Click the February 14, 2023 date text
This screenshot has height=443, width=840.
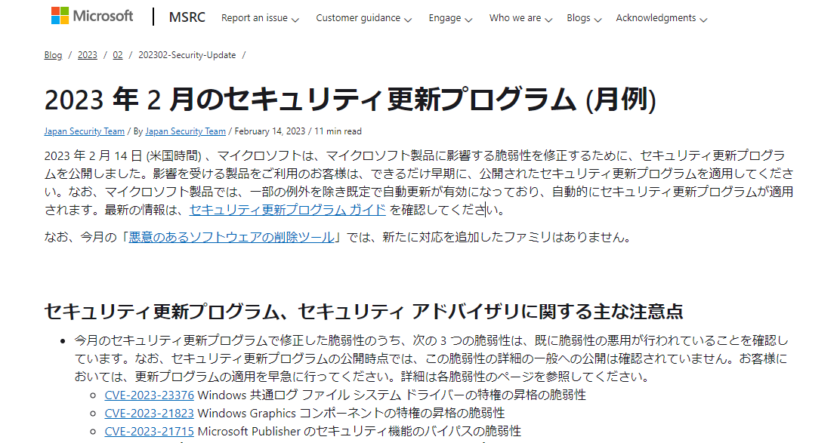pos(269,131)
